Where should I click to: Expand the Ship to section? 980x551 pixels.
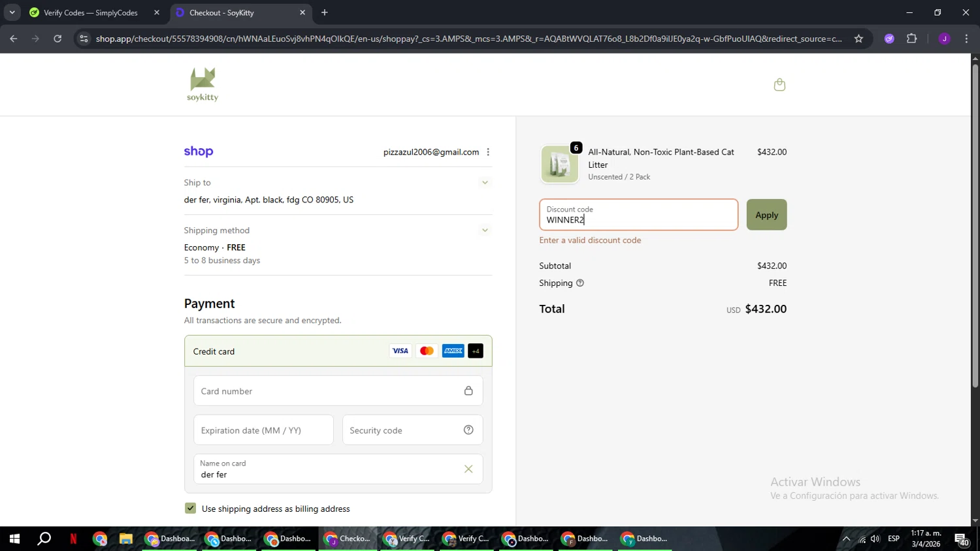point(485,183)
